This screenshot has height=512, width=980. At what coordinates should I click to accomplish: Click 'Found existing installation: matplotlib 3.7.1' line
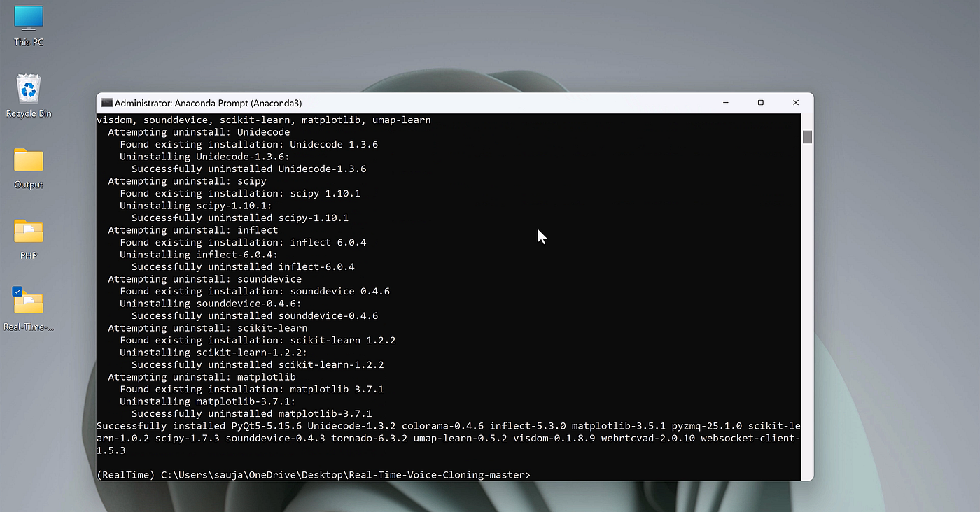pyautogui.click(x=251, y=389)
